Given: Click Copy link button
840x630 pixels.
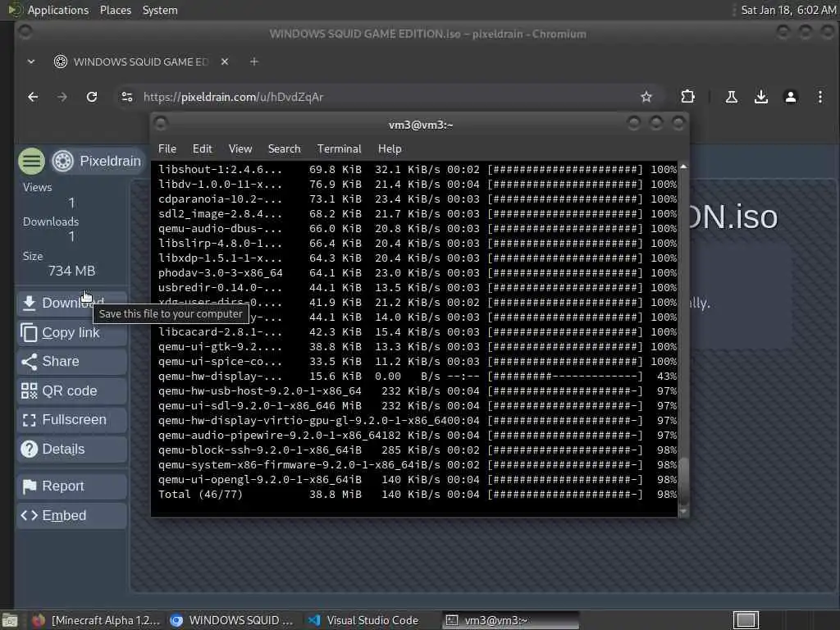Looking at the screenshot, I should (72, 333).
